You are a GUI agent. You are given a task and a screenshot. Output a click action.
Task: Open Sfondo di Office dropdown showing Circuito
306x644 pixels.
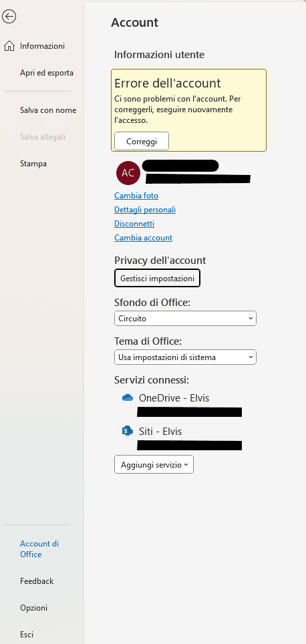coord(185,318)
